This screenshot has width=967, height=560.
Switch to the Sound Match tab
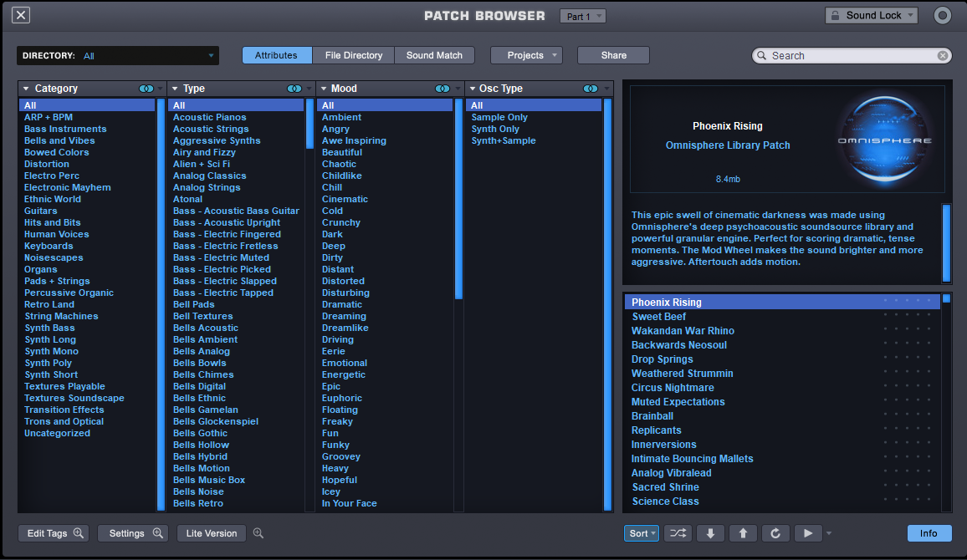[x=434, y=55]
